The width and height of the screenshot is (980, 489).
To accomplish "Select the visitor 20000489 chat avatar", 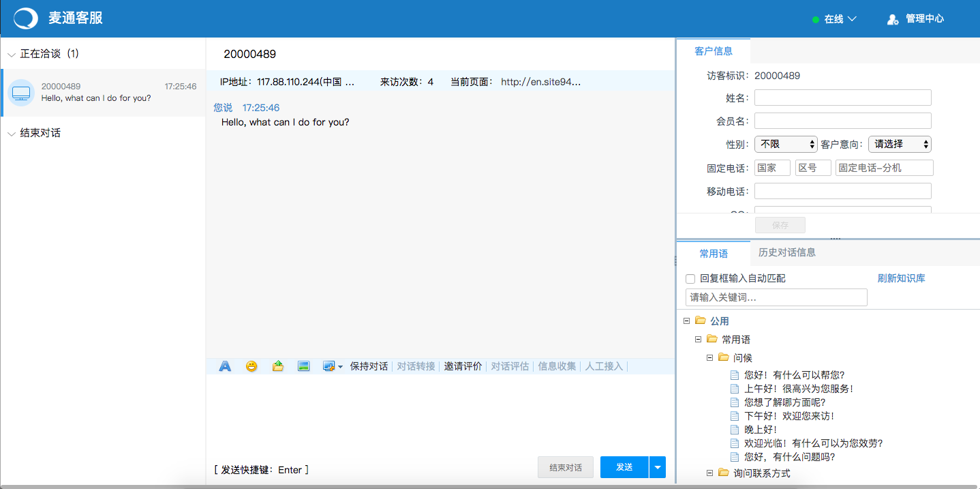I will [x=20, y=93].
